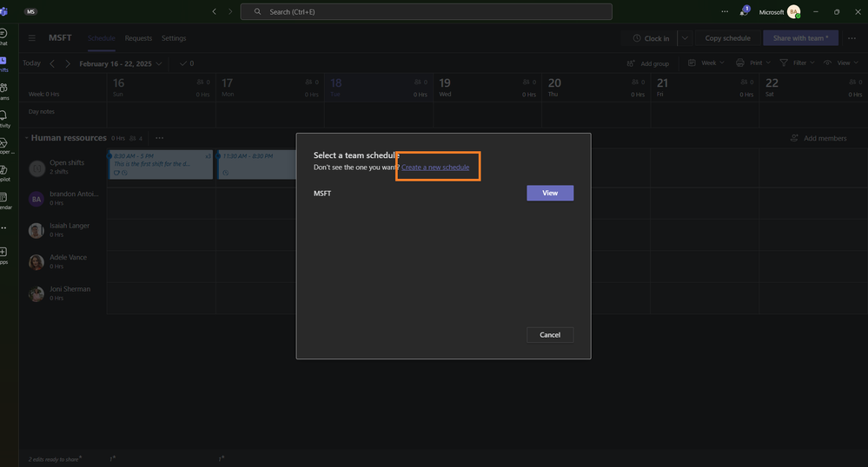The image size is (868, 467).
Task: Open the Filter dropdown
Action: [797, 63]
